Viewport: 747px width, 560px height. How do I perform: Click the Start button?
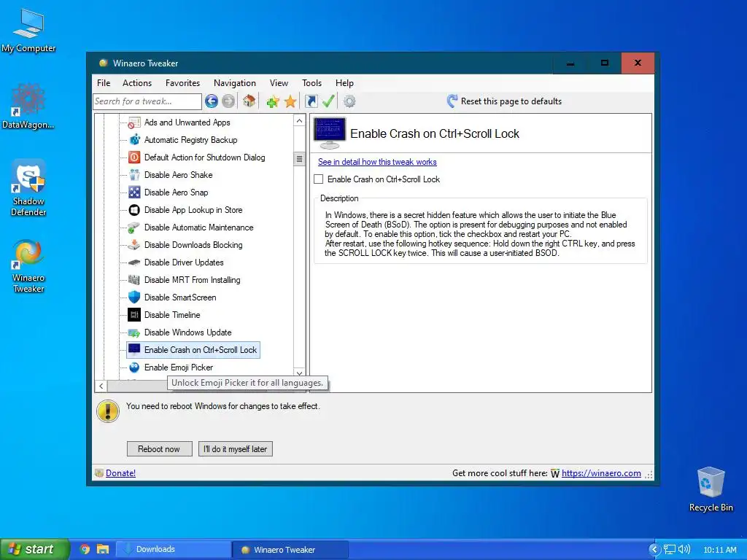34,549
